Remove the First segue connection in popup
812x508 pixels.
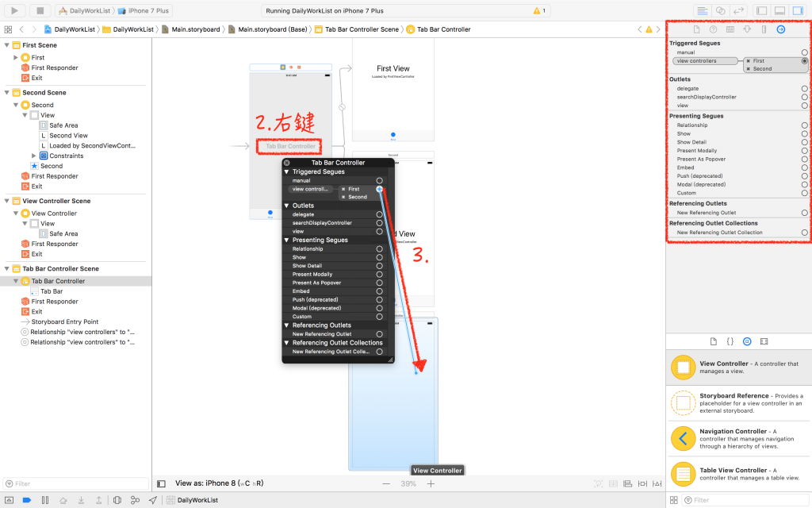click(x=343, y=189)
